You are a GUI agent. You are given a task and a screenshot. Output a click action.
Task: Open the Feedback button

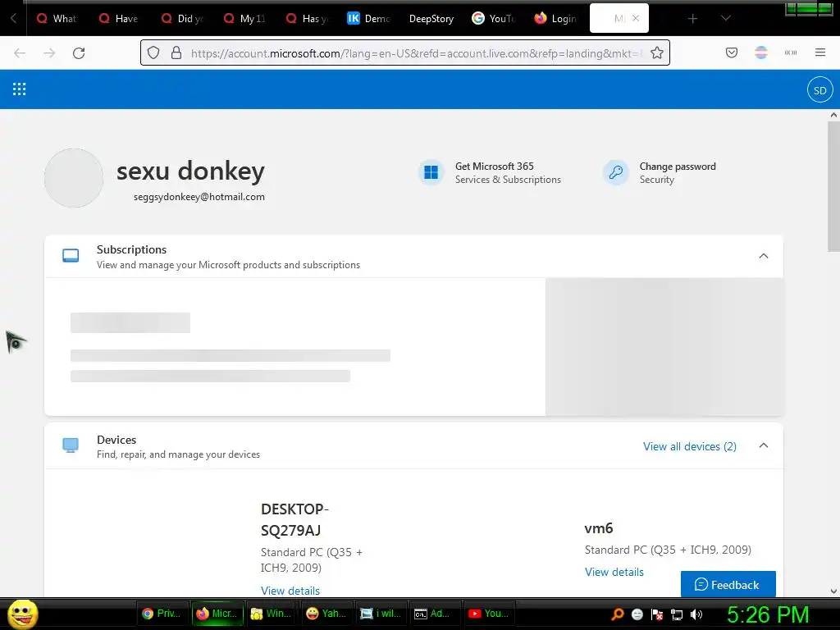(x=728, y=584)
